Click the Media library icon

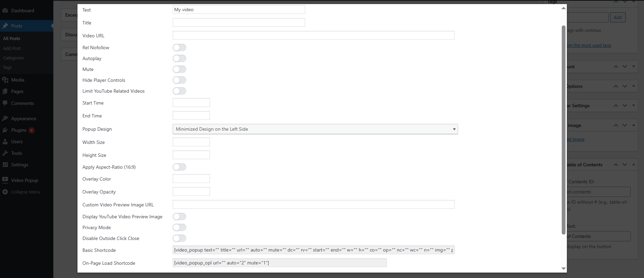point(5,80)
